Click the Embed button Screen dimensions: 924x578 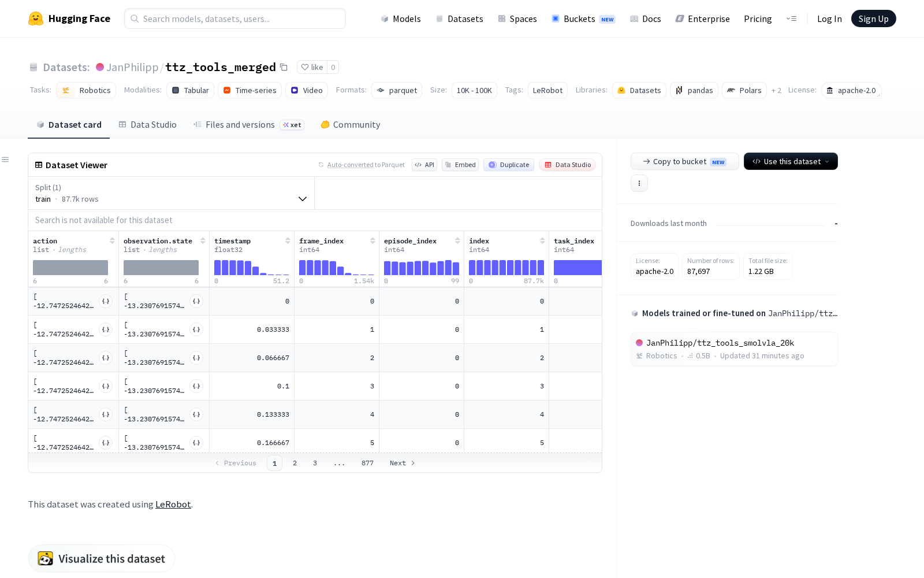460,165
